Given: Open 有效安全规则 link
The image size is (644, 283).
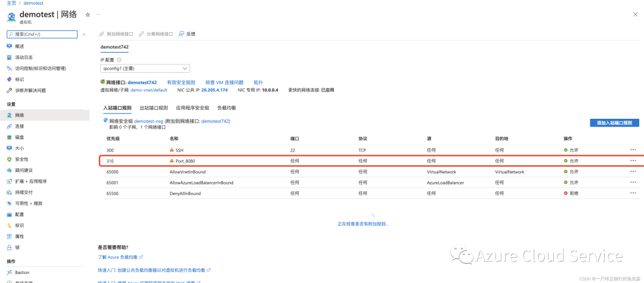Looking at the screenshot, I should click(x=181, y=82).
